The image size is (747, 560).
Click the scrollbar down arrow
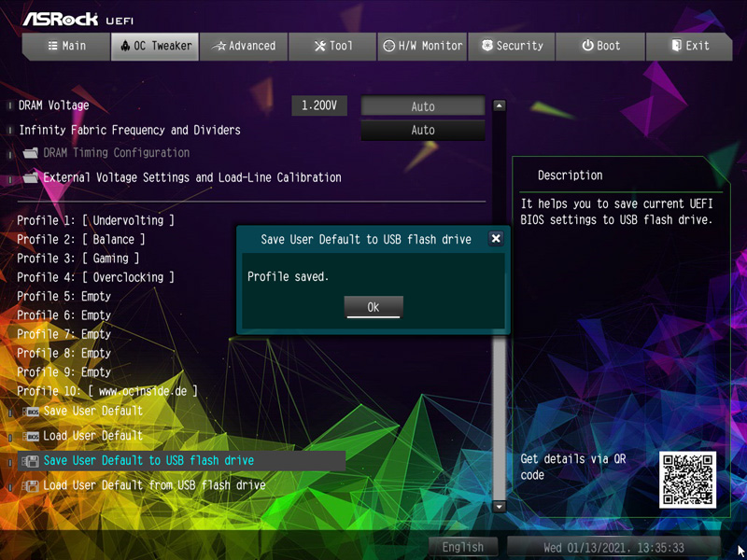tap(499, 507)
